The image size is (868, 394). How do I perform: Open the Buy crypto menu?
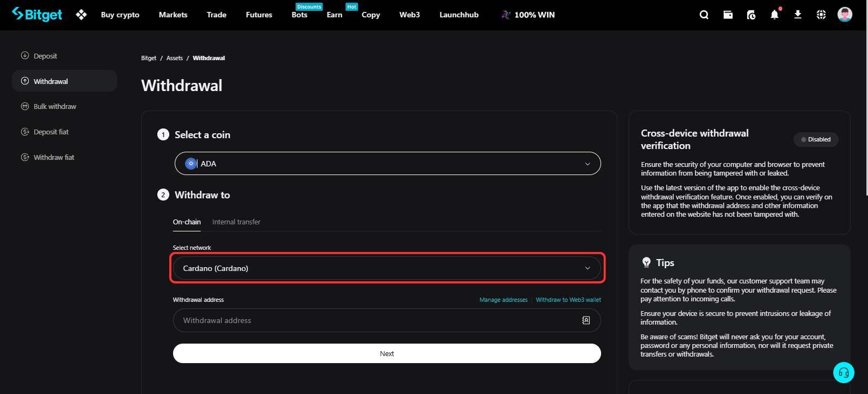pos(120,15)
